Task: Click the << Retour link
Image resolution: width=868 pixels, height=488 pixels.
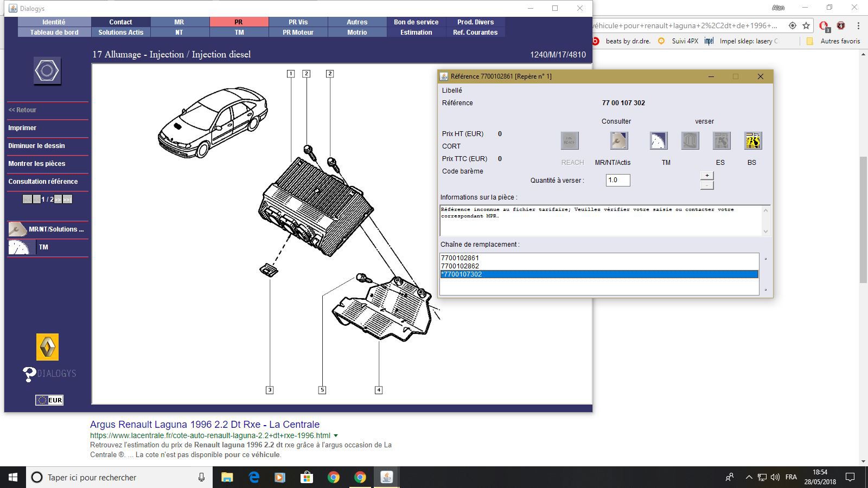Action: (x=23, y=110)
